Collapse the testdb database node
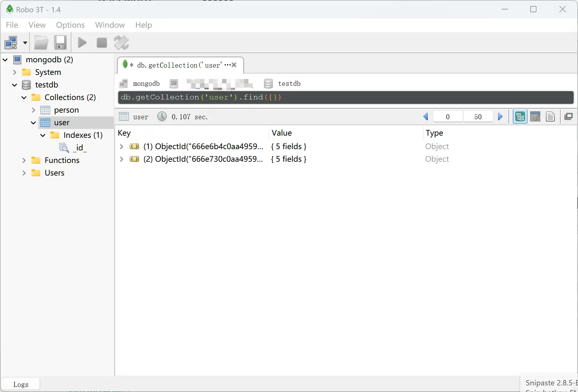This screenshot has height=392, width=578. 14,85
